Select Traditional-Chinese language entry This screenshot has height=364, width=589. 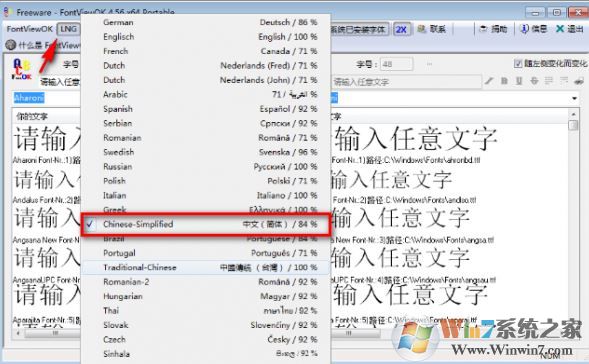pos(206,267)
